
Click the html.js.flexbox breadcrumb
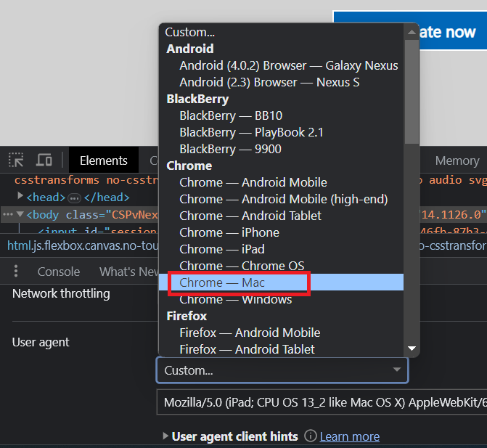pos(83,245)
